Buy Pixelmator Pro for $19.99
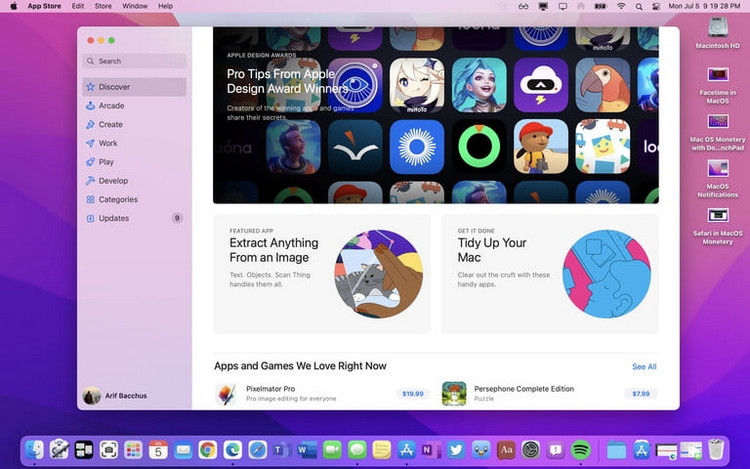 412,394
